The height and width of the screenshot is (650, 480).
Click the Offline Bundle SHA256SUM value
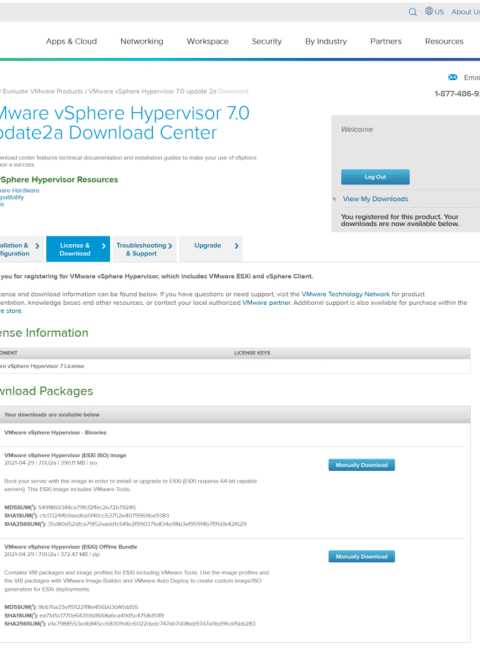tap(151, 623)
